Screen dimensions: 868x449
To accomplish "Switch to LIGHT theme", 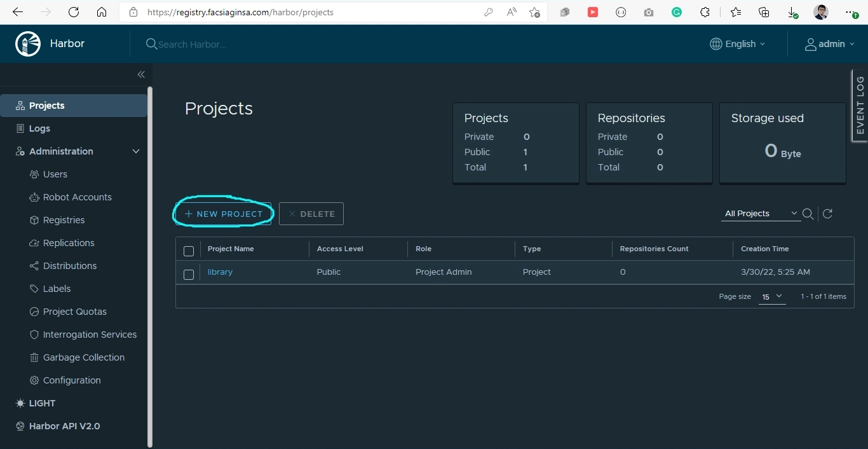I will [36, 403].
